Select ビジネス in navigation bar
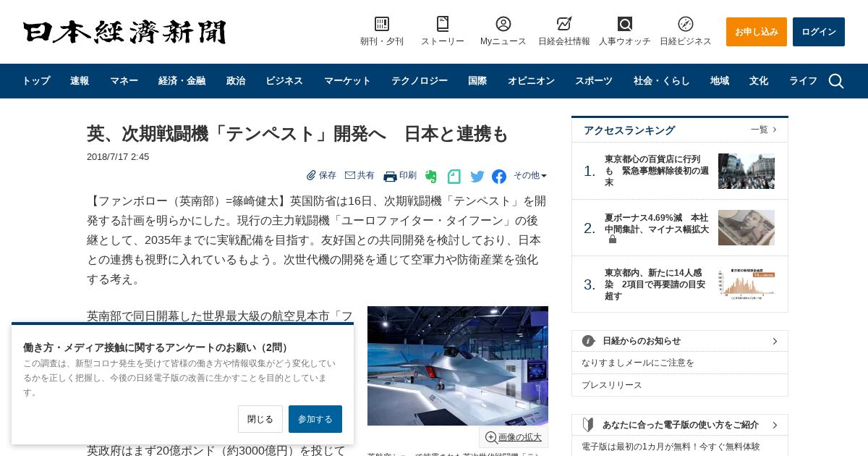This screenshot has width=868, height=456. [284, 81]
